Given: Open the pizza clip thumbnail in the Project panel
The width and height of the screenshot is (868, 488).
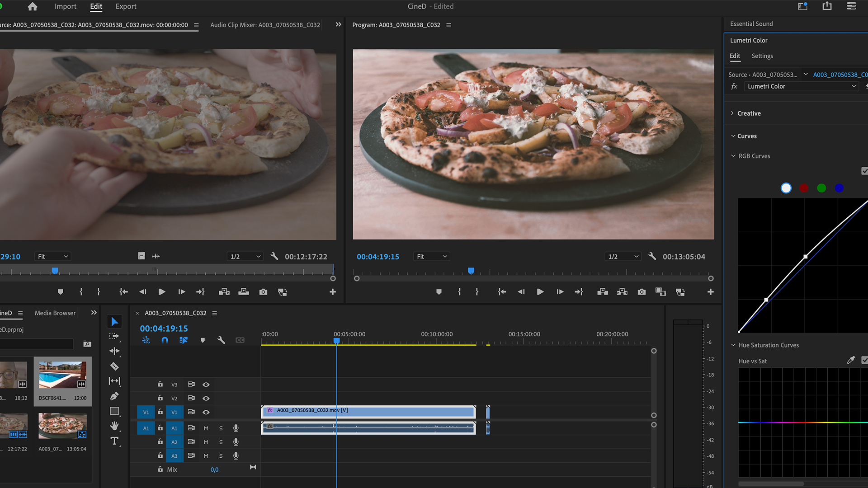Looking at the screenshot, I should [62, 425].
